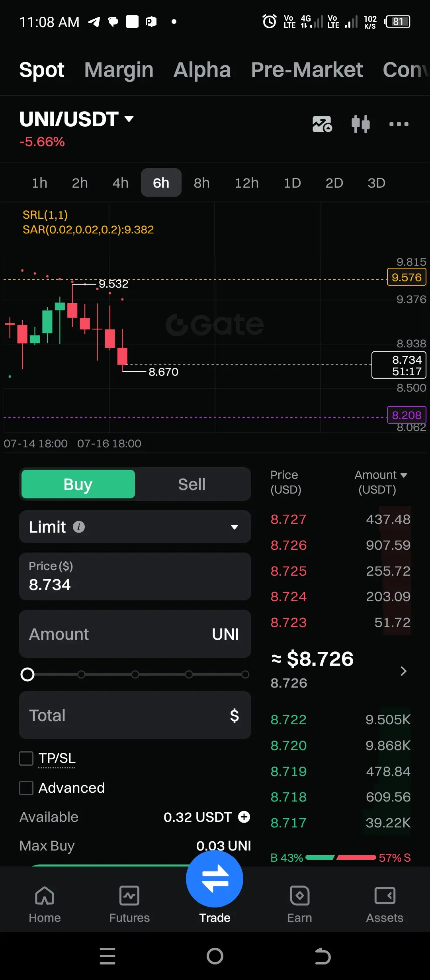Select the Buy toggle
Screen dimensions: 430x980
pos(78,484)
